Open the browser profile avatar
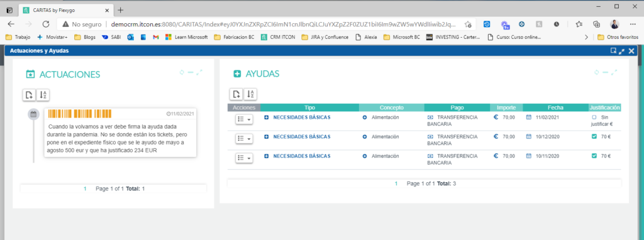Screen dimensions: 644x240 click(614, 25)
